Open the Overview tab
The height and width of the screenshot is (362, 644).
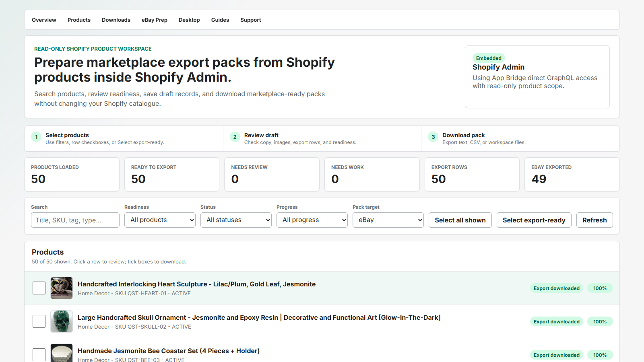pos(44,20)
